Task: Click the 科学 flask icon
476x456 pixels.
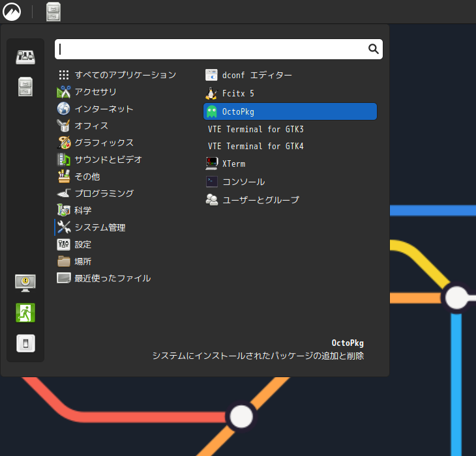Action: point(64,210)
